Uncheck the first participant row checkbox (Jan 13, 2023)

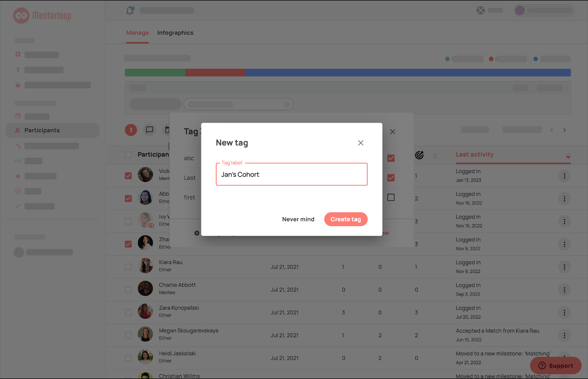pyautogui.click(x=128, y=176)
